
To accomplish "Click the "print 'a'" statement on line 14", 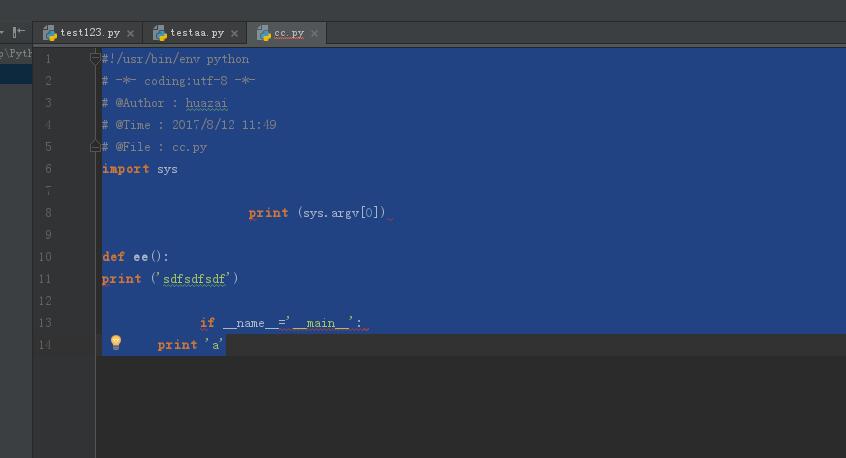I will [190, 345].
